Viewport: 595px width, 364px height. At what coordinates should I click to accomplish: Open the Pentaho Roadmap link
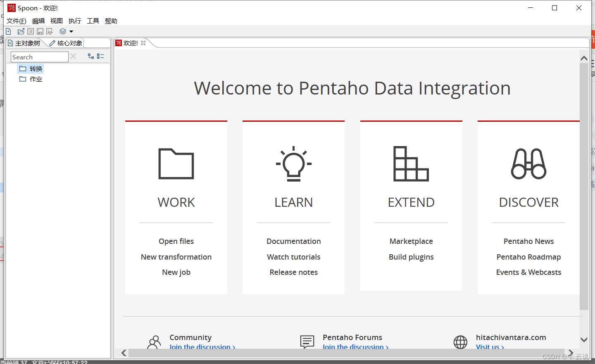pyautogui.click(x=529, y=257)
